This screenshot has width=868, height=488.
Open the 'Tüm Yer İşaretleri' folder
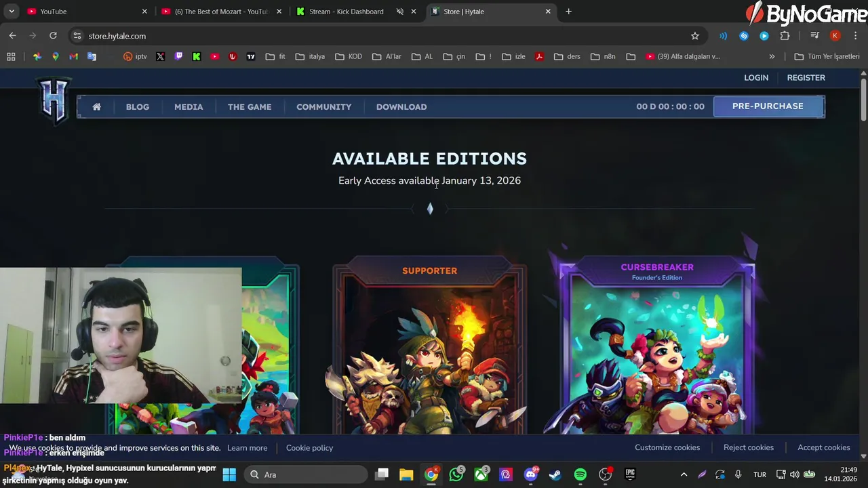(x=827, y=56)
